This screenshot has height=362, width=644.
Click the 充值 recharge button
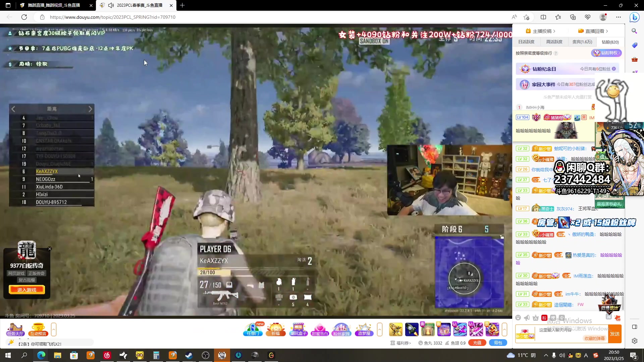point(477,343)
